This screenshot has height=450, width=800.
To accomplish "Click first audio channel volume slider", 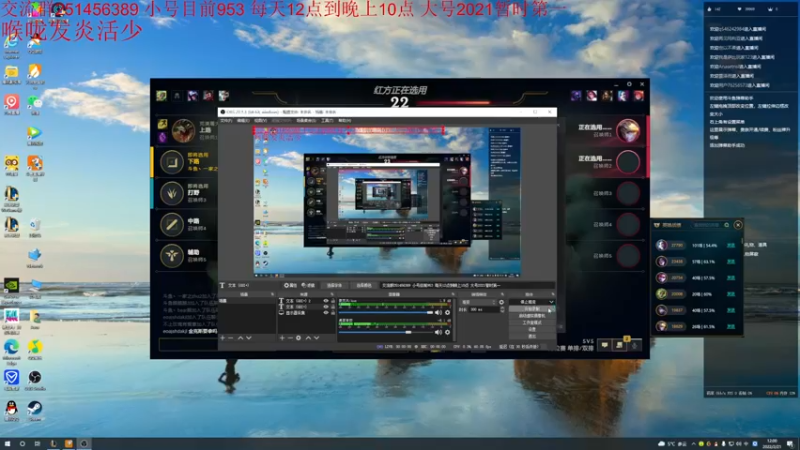I will point(386,312).
